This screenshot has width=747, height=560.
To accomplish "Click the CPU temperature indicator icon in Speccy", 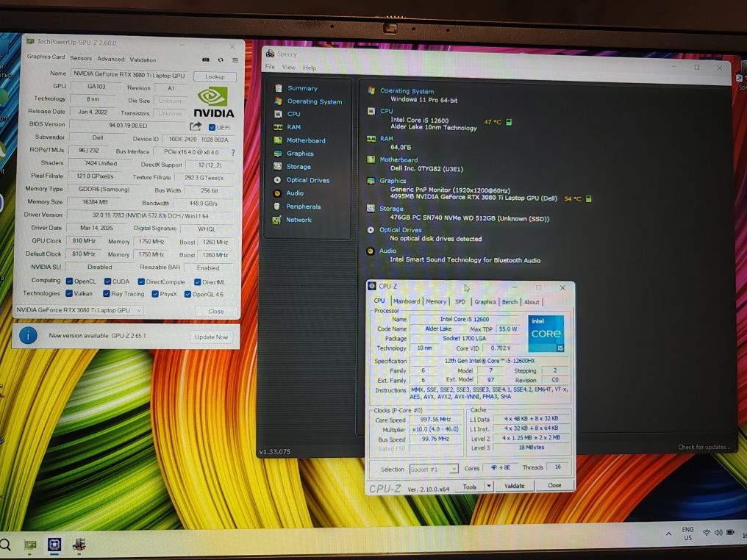I will click(x=509, y=123).
